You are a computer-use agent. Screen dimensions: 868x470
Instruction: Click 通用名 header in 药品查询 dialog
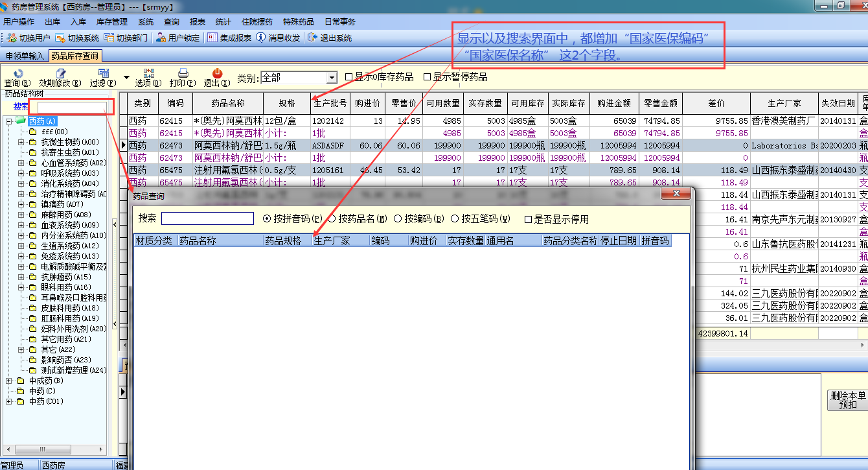tap(514, 241)
